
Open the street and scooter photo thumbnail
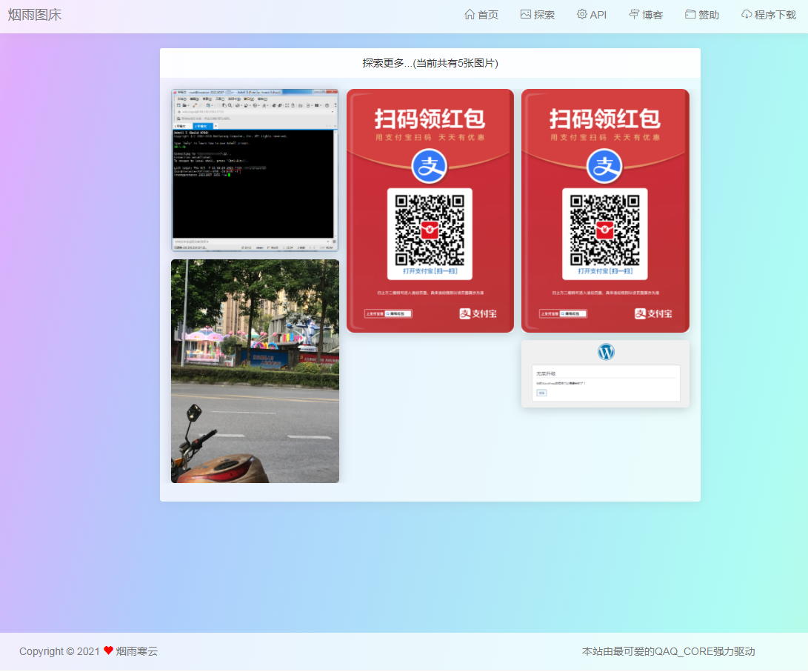(x=255, y=371)
